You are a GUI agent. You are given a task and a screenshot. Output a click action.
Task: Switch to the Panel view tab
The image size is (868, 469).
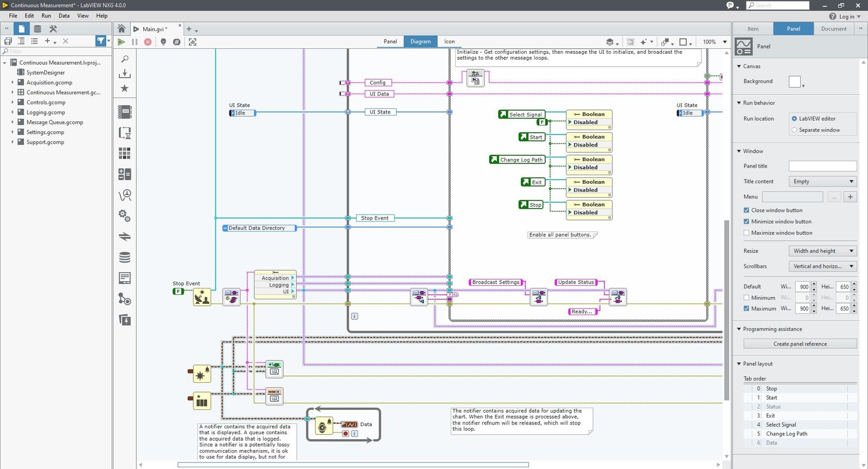pos(390,41)
